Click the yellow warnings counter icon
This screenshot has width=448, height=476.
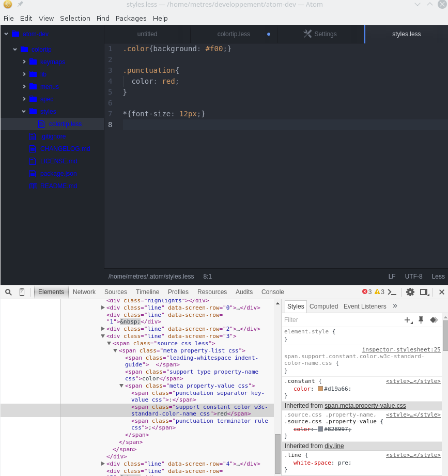[x=377, y=291]
